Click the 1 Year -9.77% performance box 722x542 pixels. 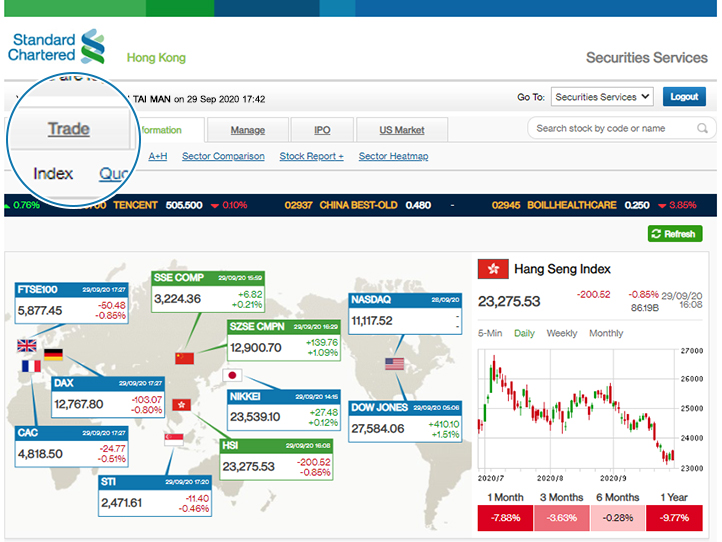674,518
